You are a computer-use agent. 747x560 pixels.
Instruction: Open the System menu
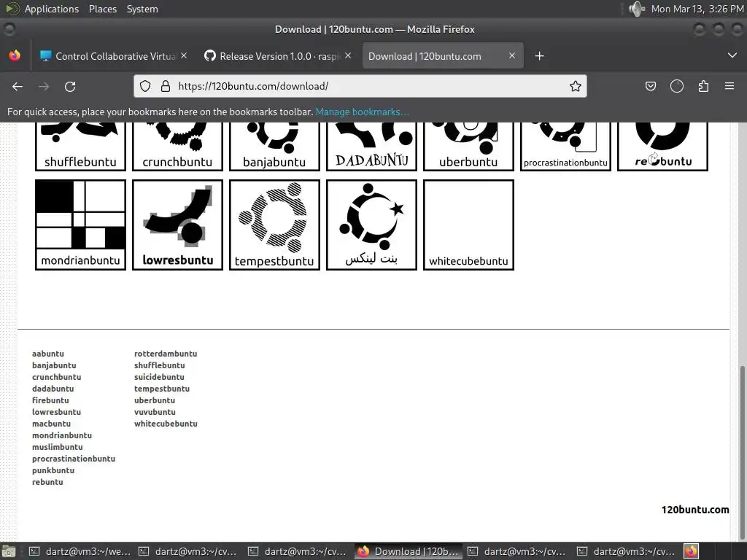142,9
